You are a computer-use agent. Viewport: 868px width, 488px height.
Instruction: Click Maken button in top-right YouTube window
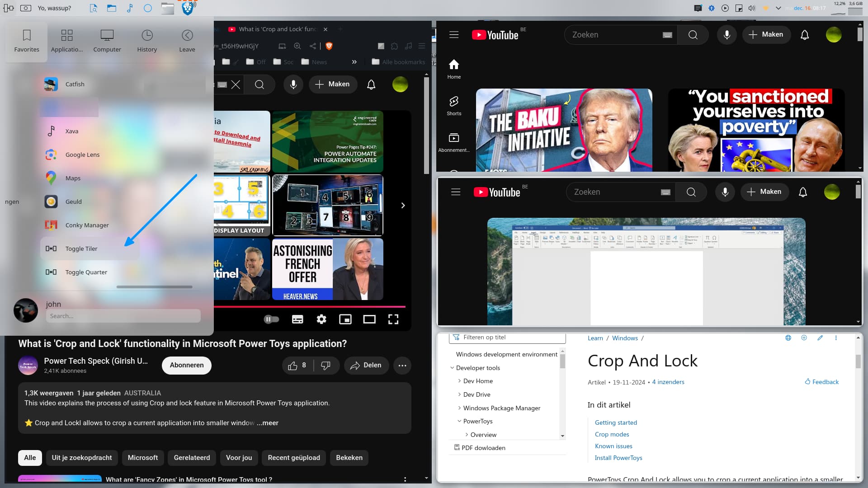pyautogui.click(x=766, y=35)
